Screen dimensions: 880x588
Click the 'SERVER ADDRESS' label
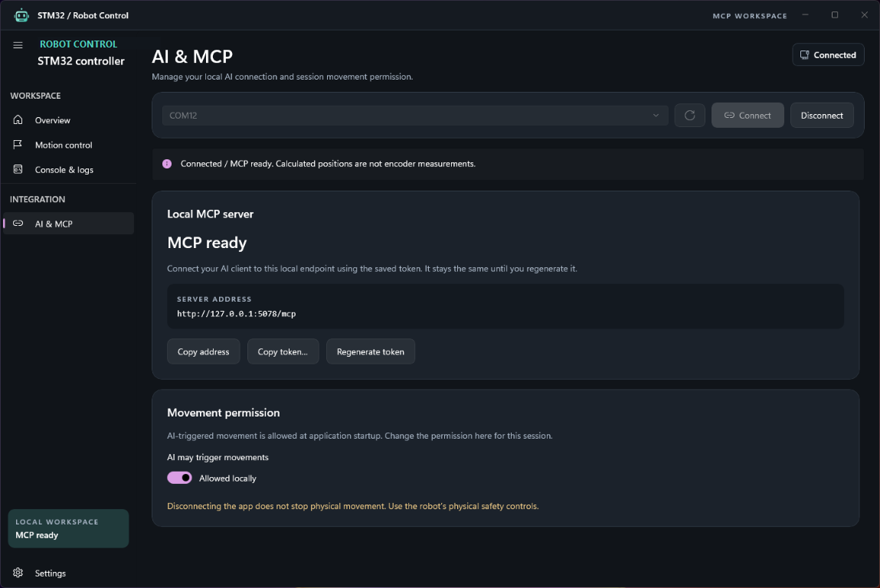click(214, 299)
